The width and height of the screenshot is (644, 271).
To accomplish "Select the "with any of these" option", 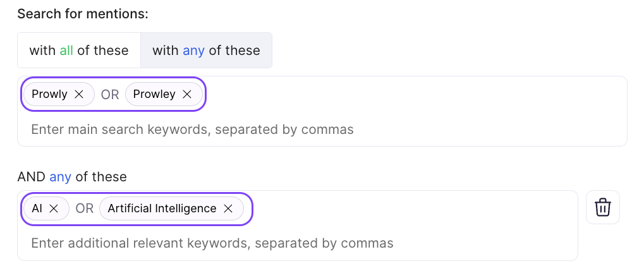I will [x=206, y=51].
